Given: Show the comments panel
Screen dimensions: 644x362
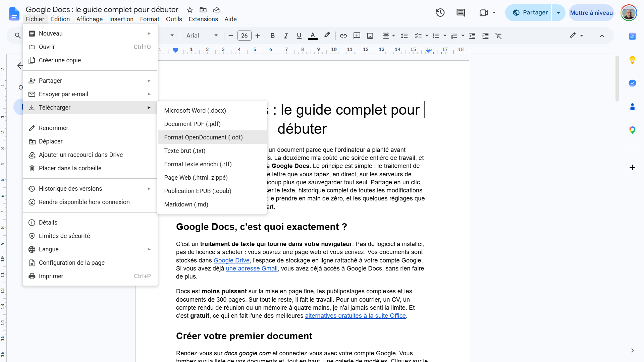Looking at the screenshot, I should tap(461, 13).
